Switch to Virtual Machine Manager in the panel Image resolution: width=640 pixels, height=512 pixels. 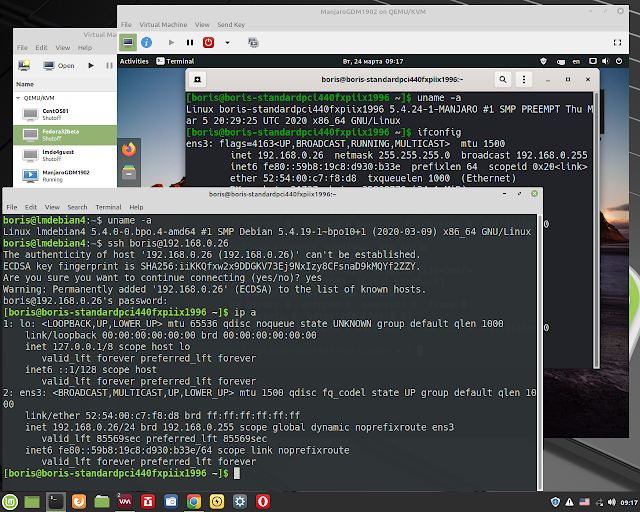point(125,502)
